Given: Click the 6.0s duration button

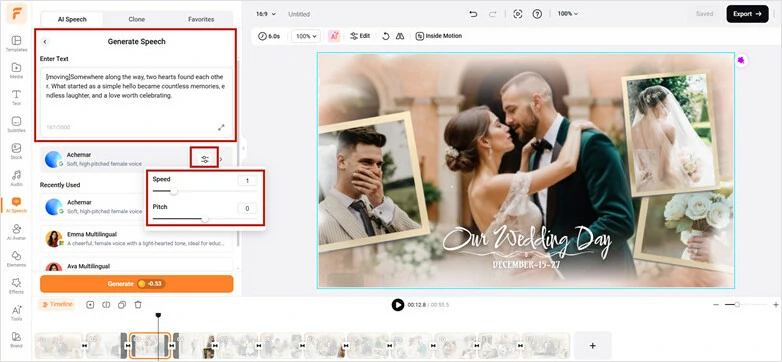Looking at the screenshot, I should [269, 36].
